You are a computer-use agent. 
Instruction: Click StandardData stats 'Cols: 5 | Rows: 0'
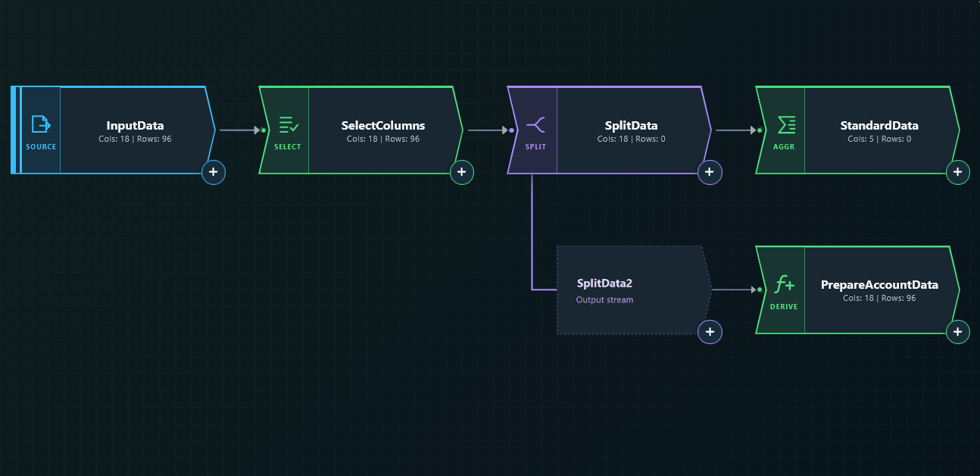(879, 139)
